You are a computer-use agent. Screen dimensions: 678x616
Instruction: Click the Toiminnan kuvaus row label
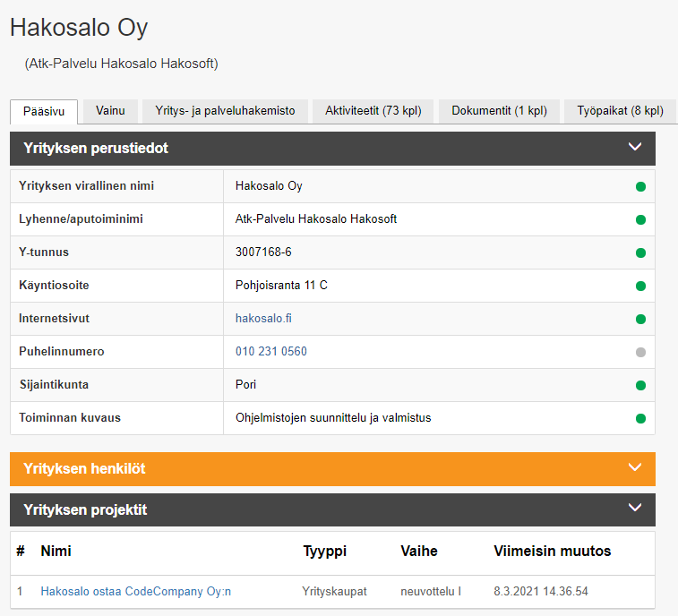pyautogui.click(x=70, y=418)
